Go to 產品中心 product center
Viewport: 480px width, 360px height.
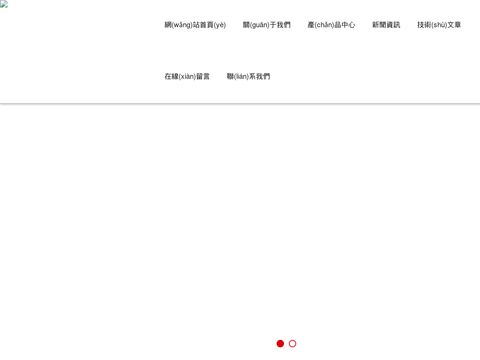(331, 25)
